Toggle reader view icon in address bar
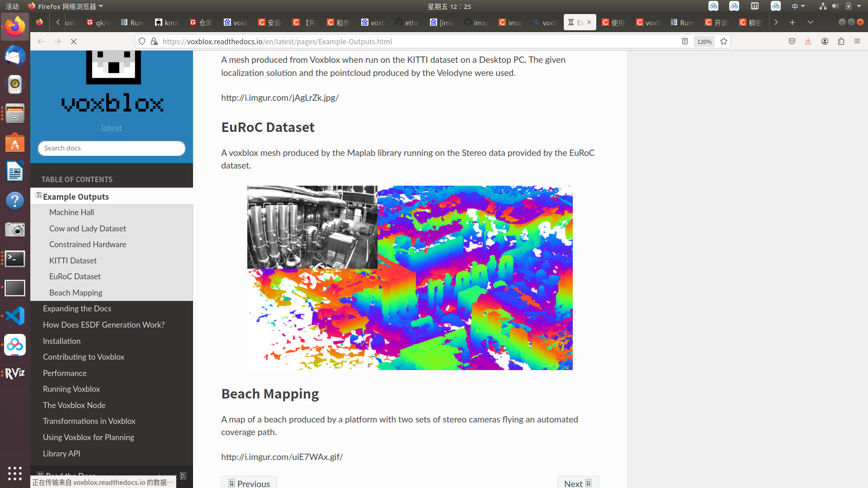The height and width of the screenshot is (488, 868). 685,42
